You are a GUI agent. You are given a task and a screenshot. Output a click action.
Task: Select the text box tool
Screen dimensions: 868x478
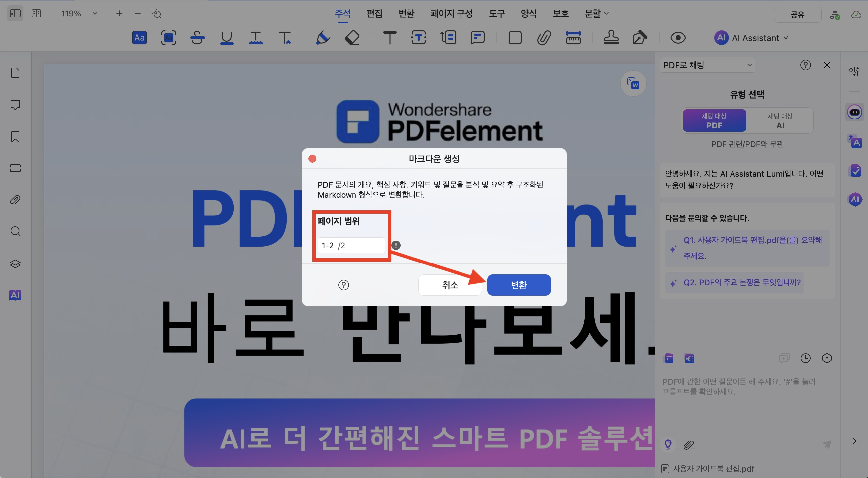pyautogui.click(x=418, y=38)
